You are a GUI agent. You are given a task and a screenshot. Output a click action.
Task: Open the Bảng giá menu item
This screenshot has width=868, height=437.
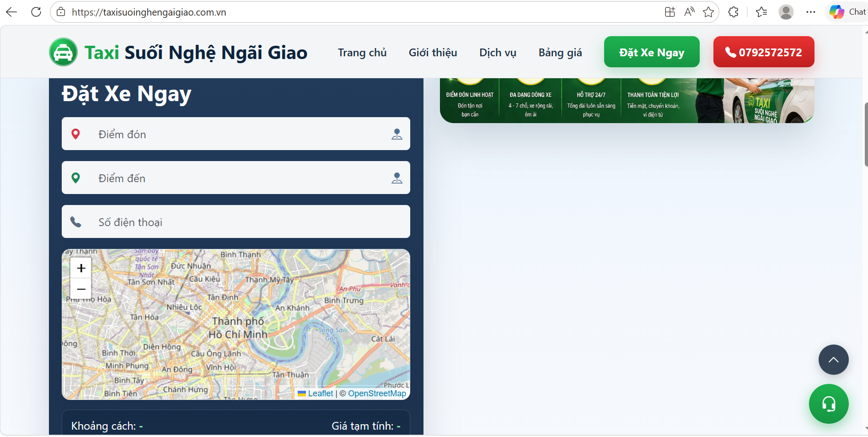pos(560,53)
